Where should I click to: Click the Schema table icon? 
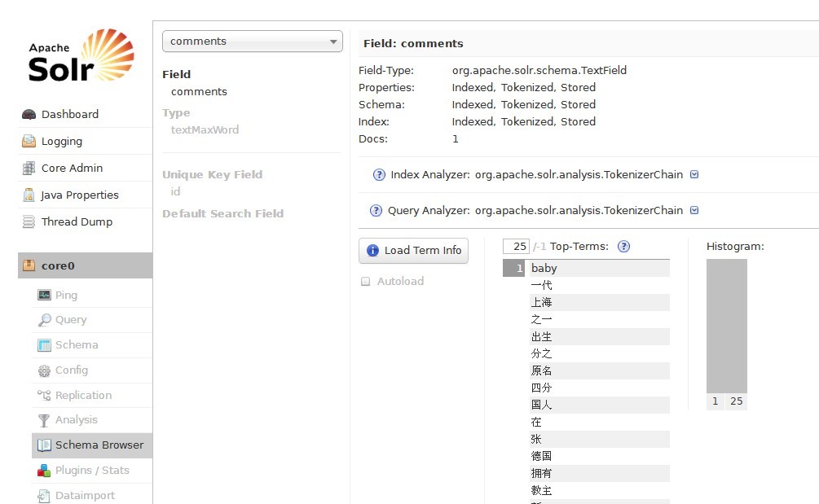click(x=44, y=345)
